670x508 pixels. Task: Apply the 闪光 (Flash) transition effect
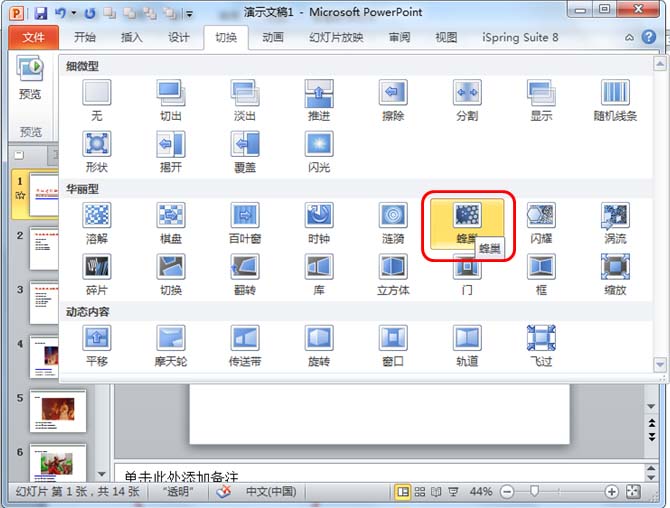point(319,150)
